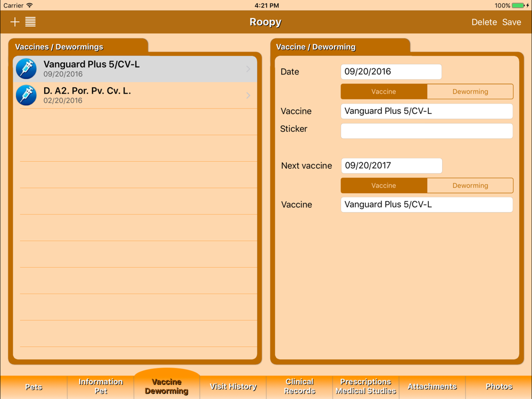Select the Vanguard Plus 5/CV-L list entry
Image resolution: width=532 pixels, height=399 pixels.
point(135,69)
